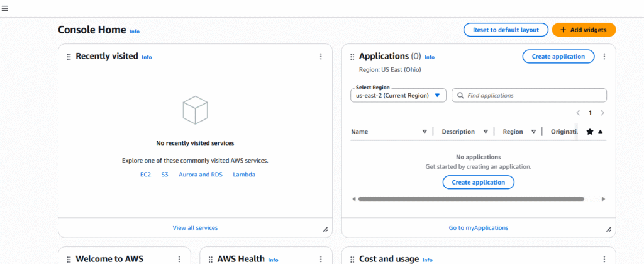Expand the Select Region dropdown
The width and height of the screenshot is (644, 264).
398,95
